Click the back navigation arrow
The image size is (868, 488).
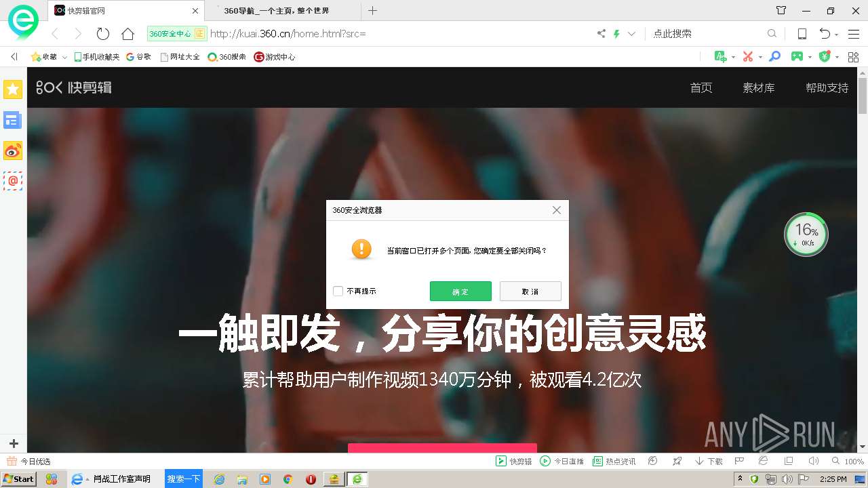[x=55, y=34]
